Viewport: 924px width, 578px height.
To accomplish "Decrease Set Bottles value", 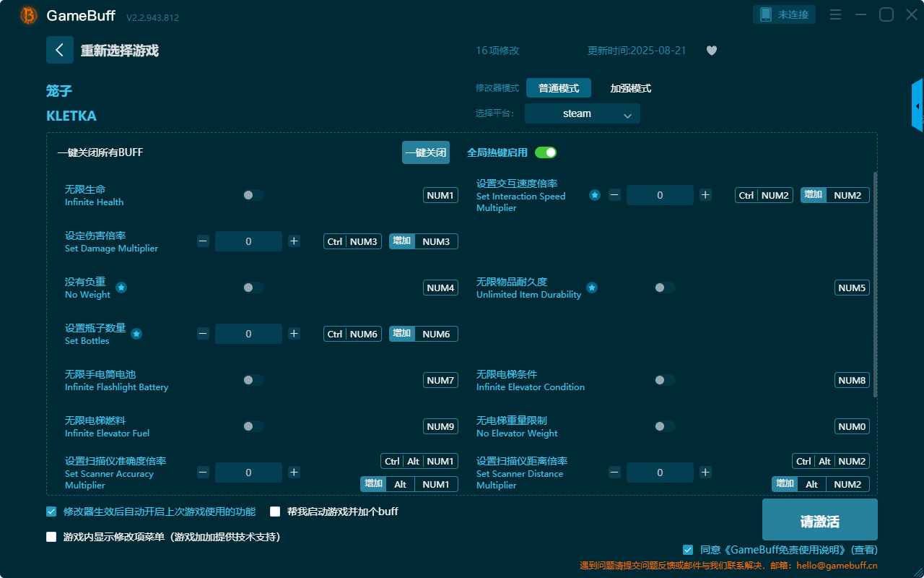I will coord(203,334).
